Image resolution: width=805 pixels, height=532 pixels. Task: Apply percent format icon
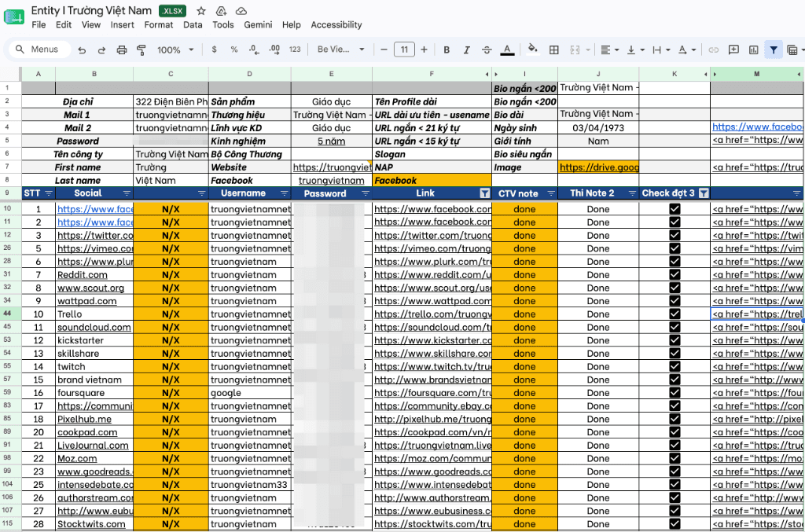pyautogui.click(x=234, y=50)
